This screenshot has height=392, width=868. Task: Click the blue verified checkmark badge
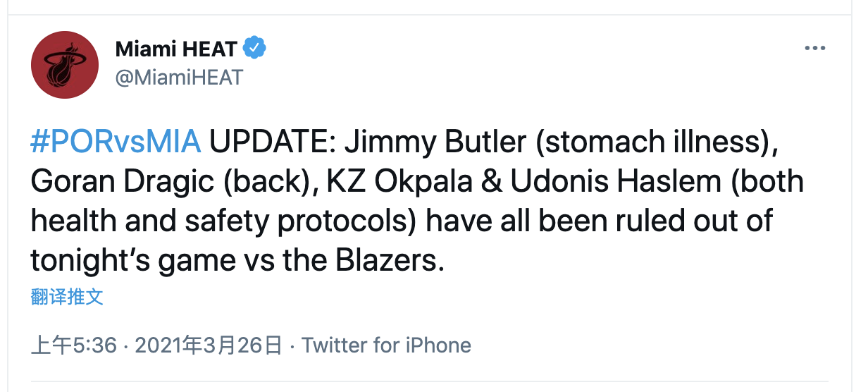click(254, 48)
